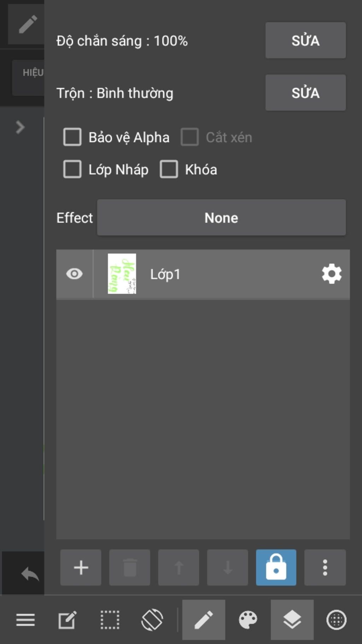Open Lớp1 layer settings gear
The height and width of the screenshot is (644, 362).
[332, 274]
